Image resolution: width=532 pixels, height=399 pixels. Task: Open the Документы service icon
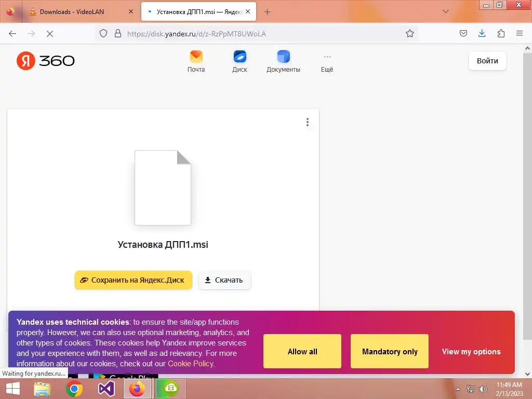[x=283, y=61]
